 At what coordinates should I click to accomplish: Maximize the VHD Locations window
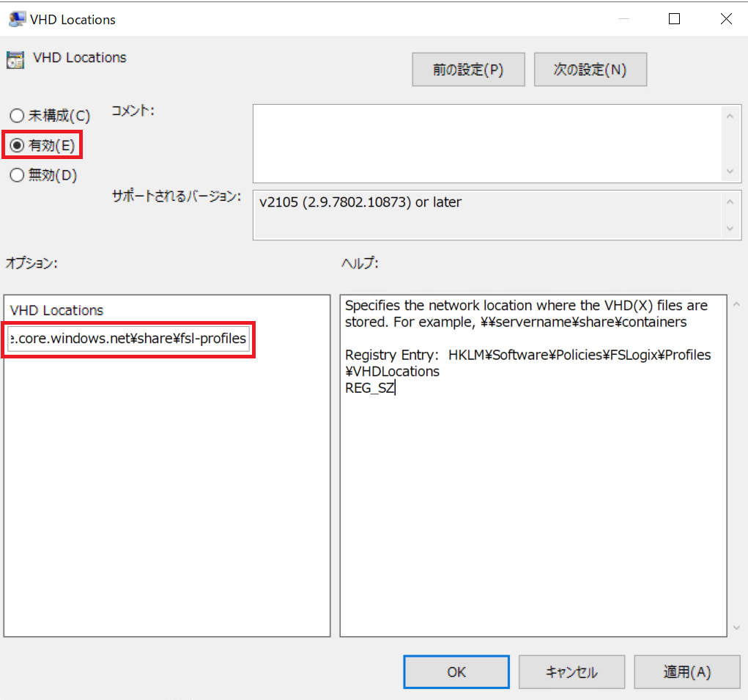pos(674,19)
